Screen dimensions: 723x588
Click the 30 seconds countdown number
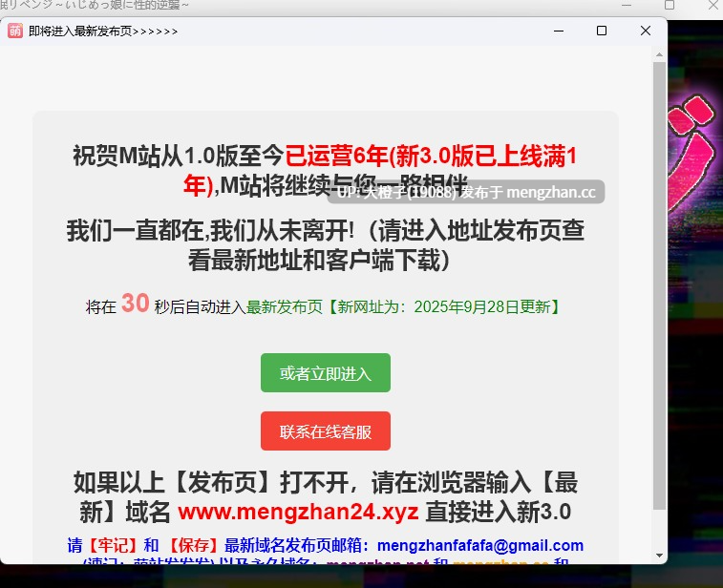tap(135, 304)
